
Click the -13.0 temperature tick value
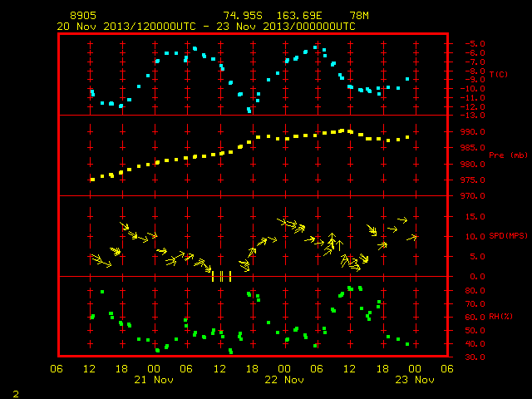pos(473,116)
